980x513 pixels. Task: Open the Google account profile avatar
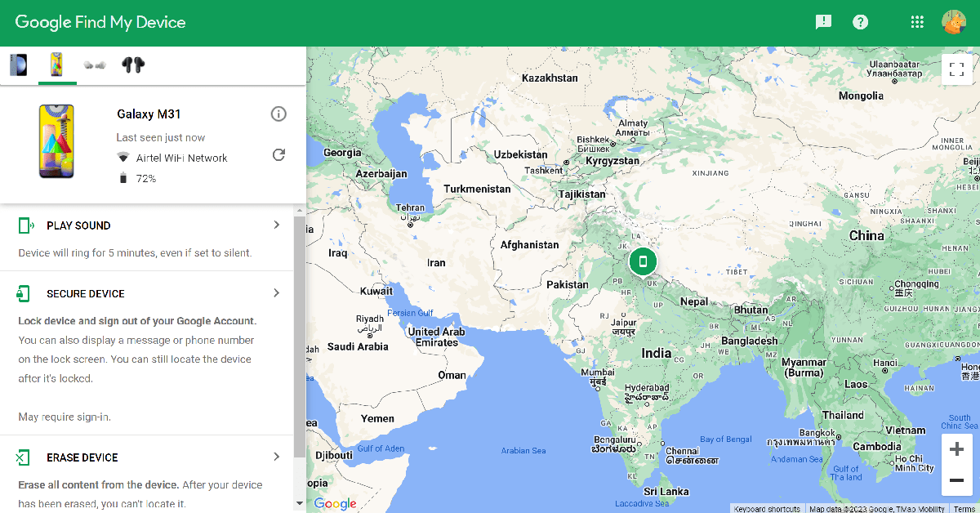point(954,21)
